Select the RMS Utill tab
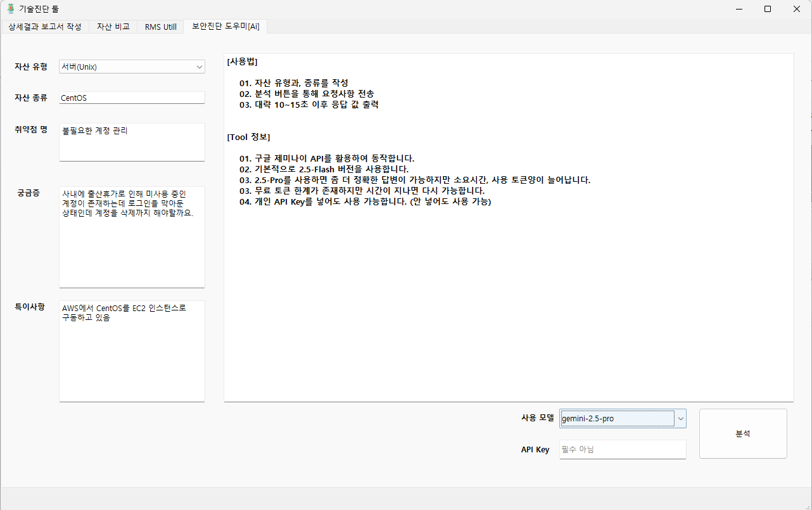 coord(161,27)
